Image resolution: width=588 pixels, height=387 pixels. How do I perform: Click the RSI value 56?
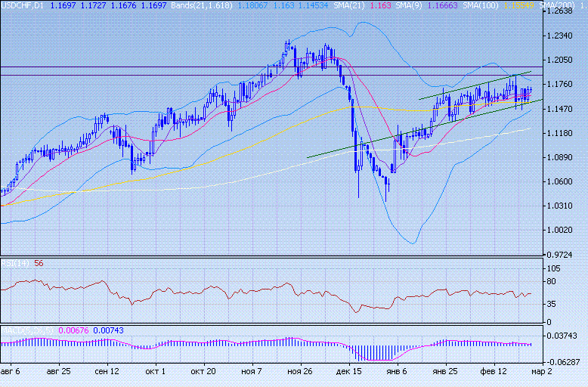pyautogui.click(x=39, y=264)
